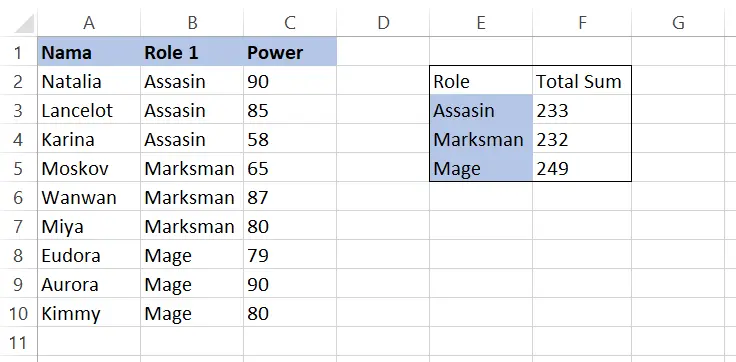Select column D header
Screen dimensions: 736x362
coord(383,23)
